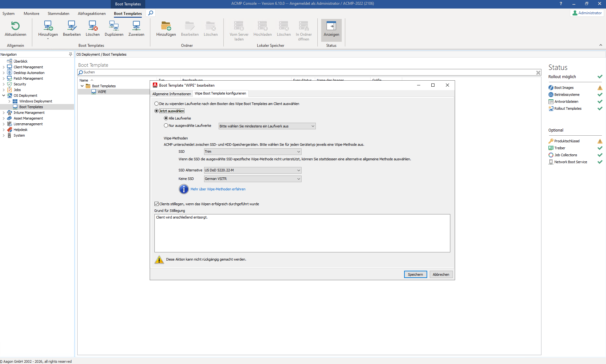Collapse the ribbon with the chevron

[601, 45]
